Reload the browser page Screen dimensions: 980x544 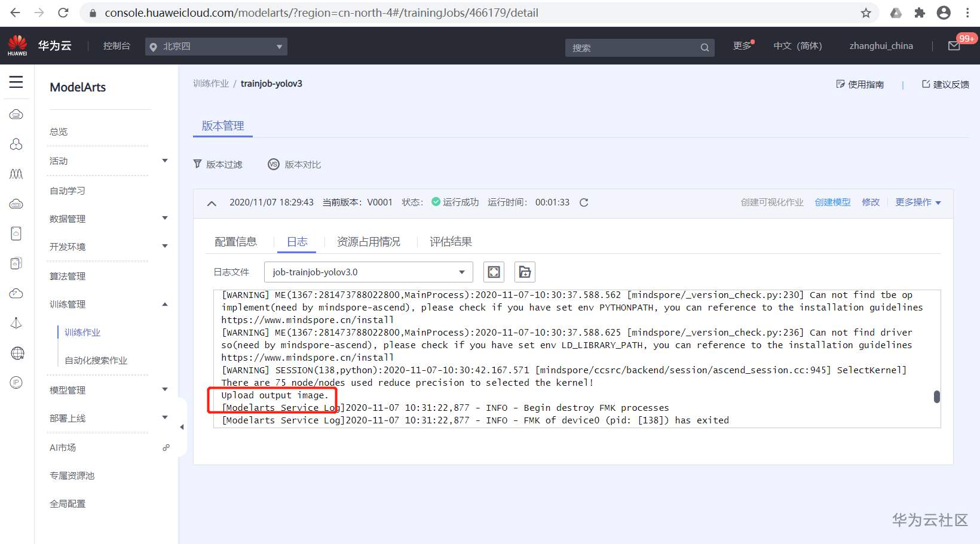[63, 13]
